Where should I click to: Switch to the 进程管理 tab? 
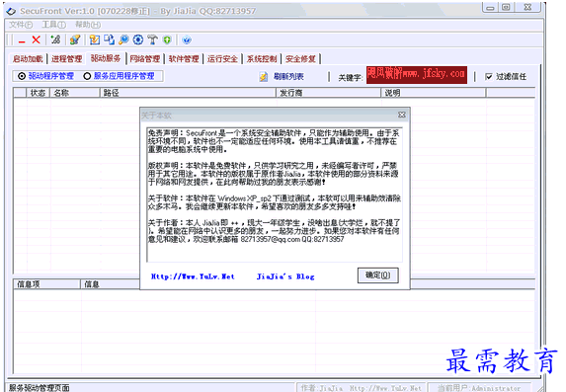[x=66, y=59]
